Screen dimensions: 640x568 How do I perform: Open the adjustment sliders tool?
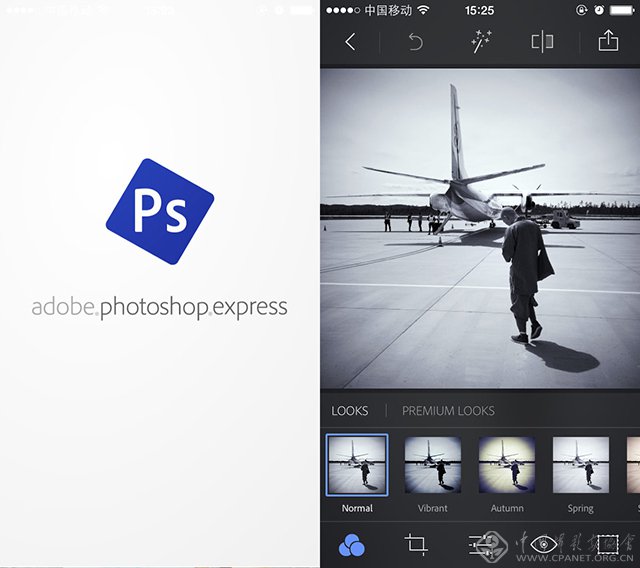480,544
